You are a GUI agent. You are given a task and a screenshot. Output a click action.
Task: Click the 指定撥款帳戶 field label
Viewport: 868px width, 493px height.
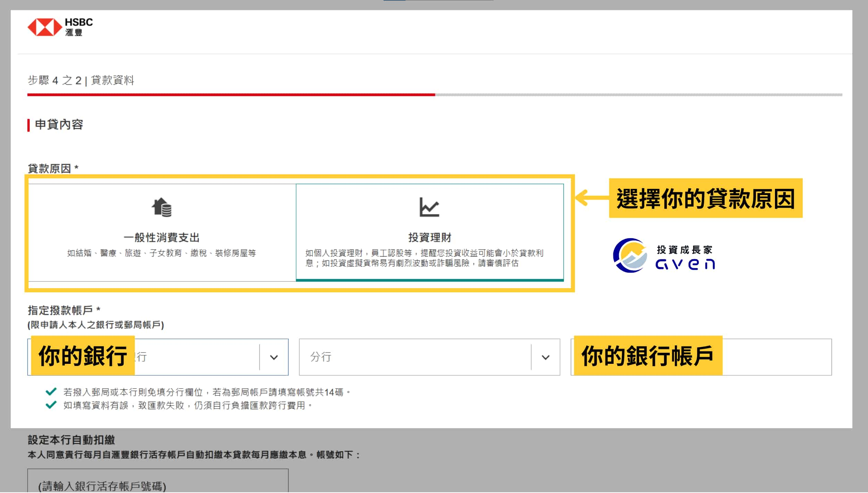tap(64, 310)
